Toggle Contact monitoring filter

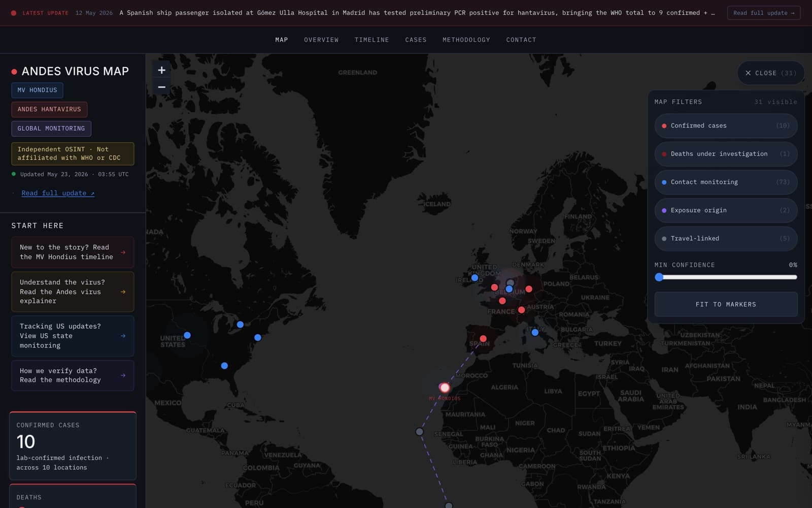(726, 182)
